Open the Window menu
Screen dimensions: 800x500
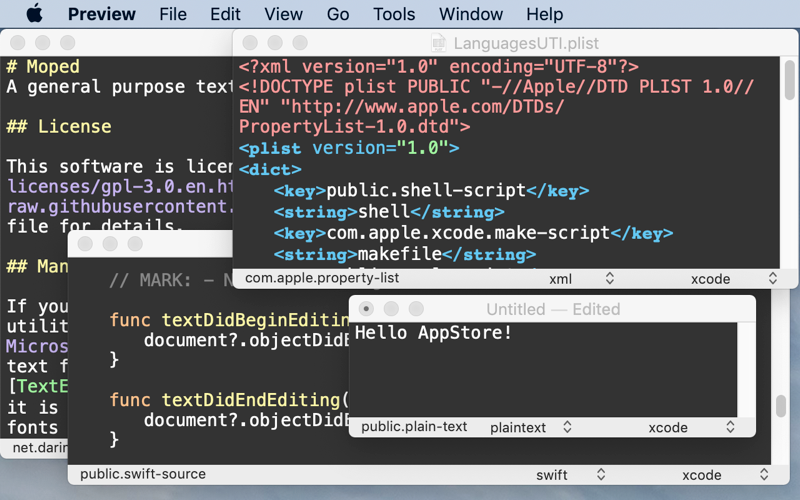[x=471, y=14]
